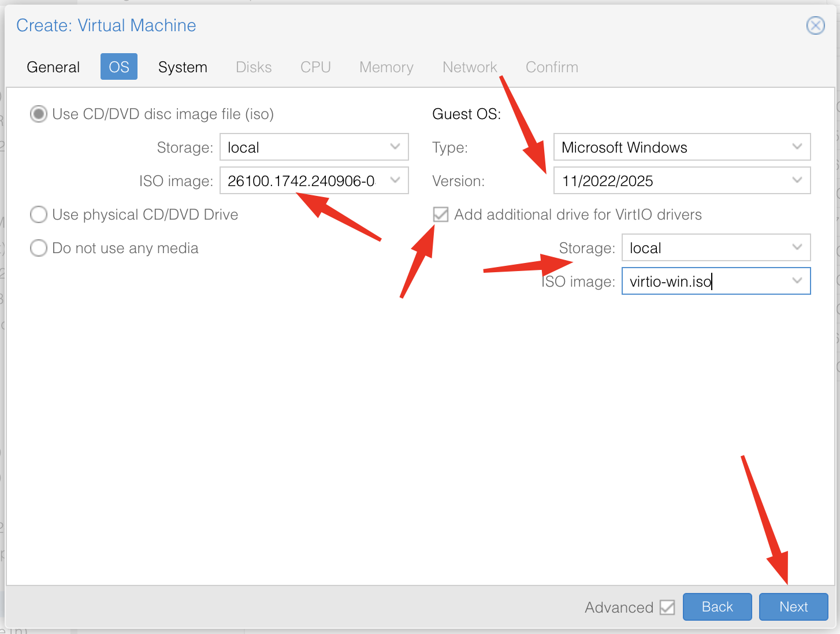Viewport: 840px width, 634px height.
Task: Expand the Windows ISO image dropdown
Action: 395,180
